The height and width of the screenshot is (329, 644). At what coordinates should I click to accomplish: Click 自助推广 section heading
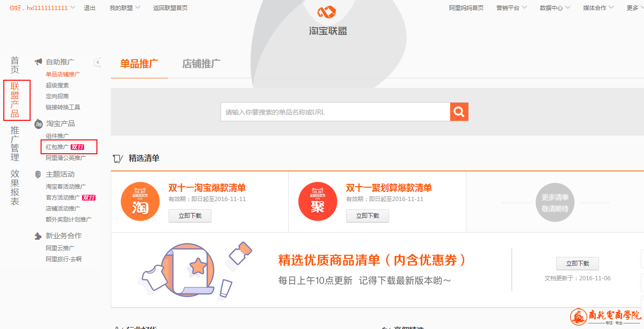tap(60, 62)
